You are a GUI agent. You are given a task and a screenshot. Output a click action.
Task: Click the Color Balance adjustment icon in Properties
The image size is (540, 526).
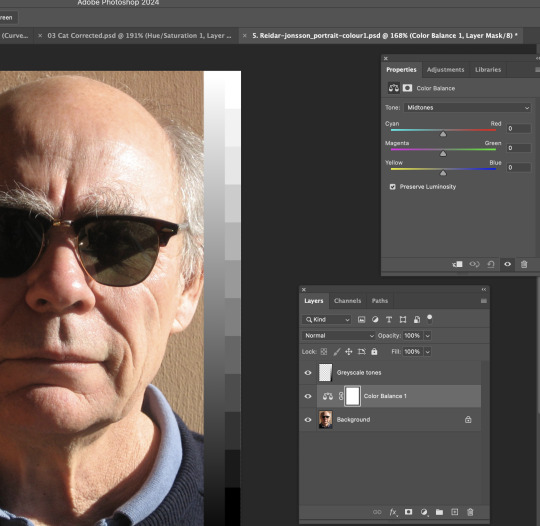tap(394, 88)
